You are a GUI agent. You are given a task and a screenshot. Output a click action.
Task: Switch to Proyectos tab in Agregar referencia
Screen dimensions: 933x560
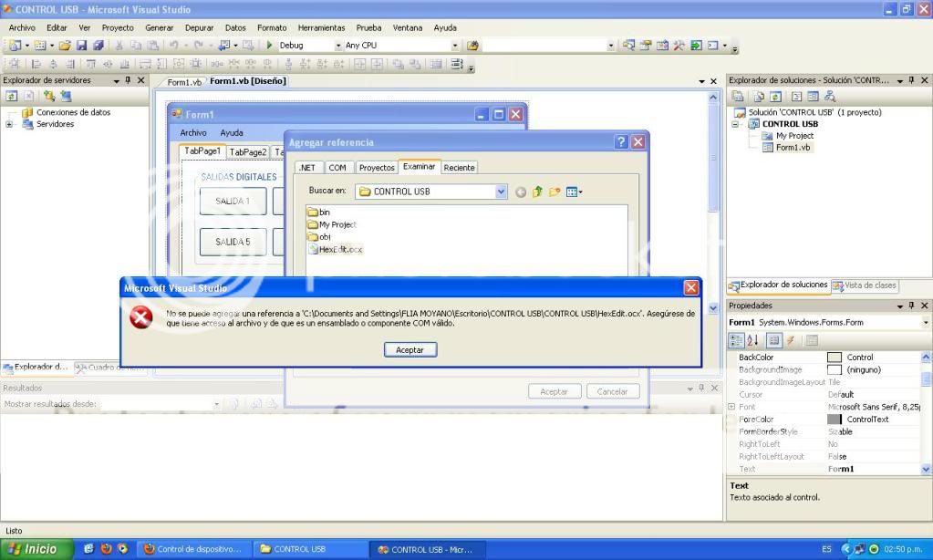click(x=377, y=168)
